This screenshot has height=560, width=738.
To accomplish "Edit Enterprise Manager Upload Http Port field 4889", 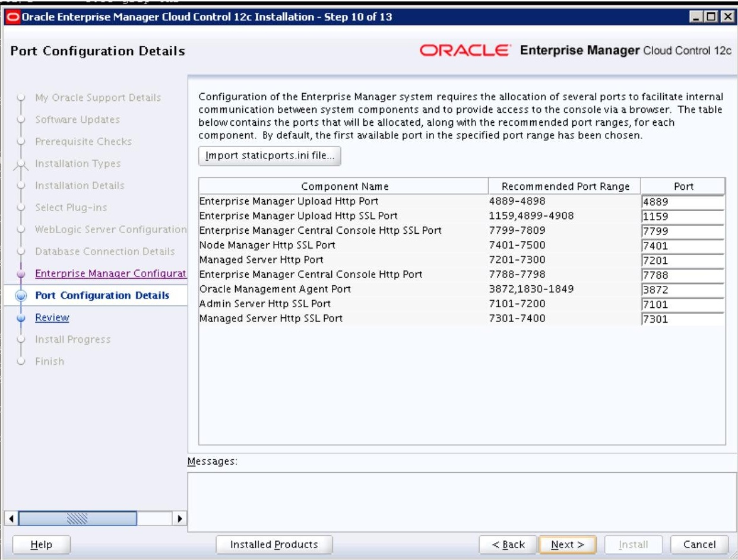I will tap(683, 202).
